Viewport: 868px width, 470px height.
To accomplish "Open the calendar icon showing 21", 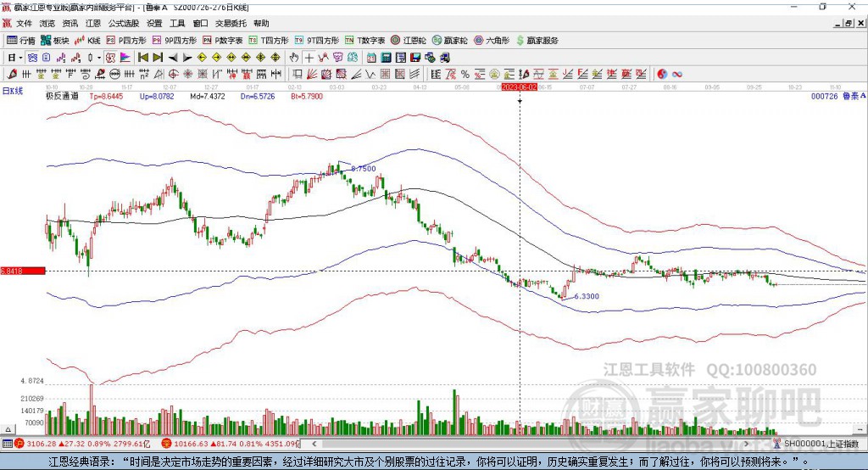I will [x=371, y=58].
